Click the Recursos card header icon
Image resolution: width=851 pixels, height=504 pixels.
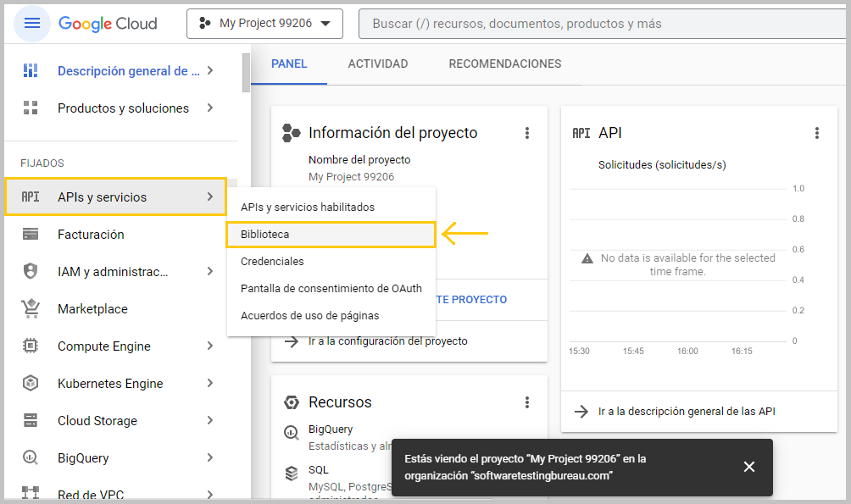coord(292,402)
